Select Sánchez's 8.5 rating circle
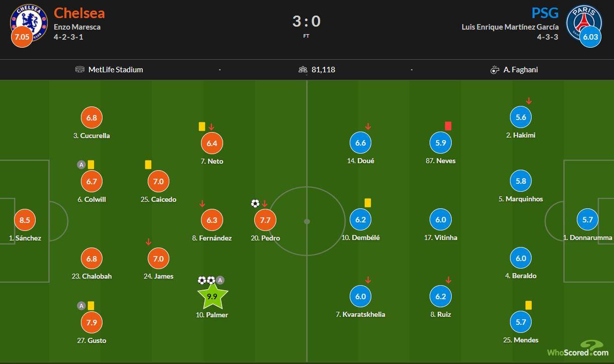 click(x=25, y=220)
